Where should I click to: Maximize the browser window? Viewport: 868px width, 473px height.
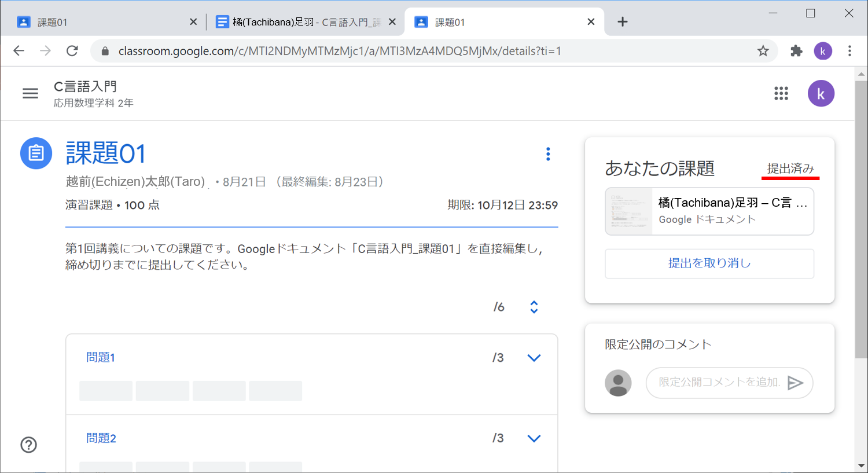(x=811, y=13)
